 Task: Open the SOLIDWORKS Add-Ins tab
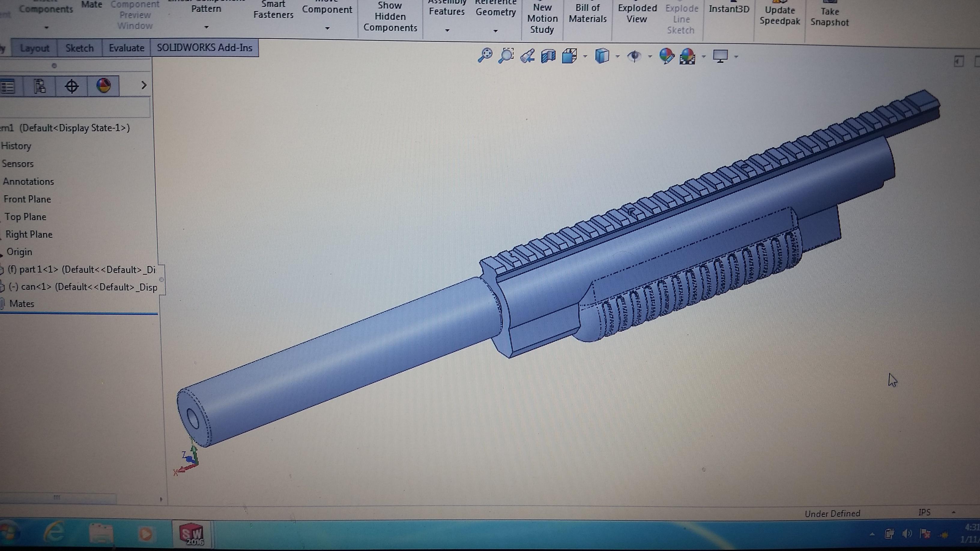pyautogui.click(x=204, y=48)
